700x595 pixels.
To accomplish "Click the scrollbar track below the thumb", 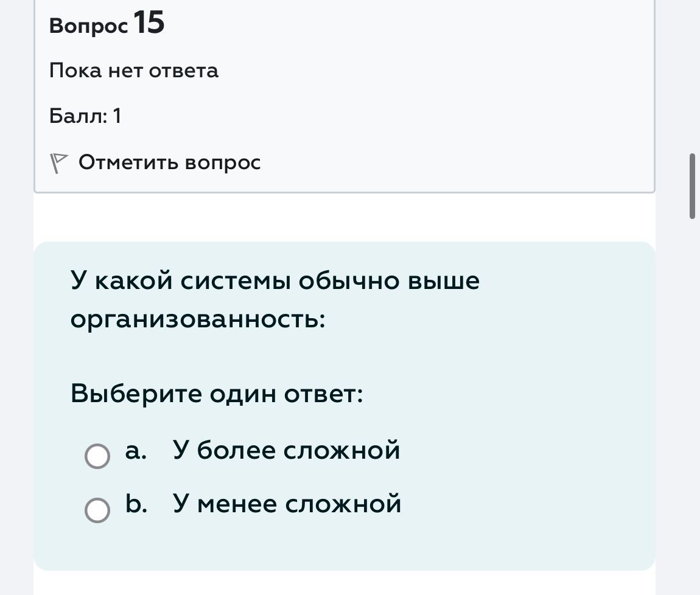I will tap(693, 402).
